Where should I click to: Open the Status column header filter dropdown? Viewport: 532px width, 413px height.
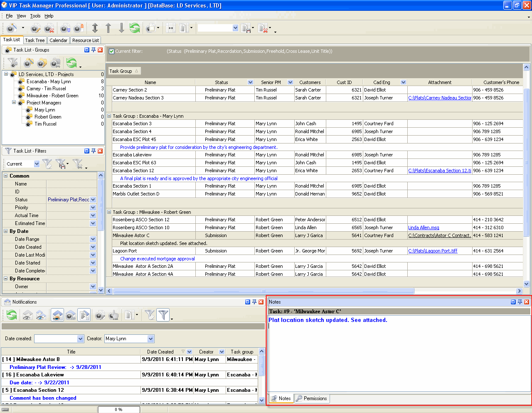coord(250,82)
